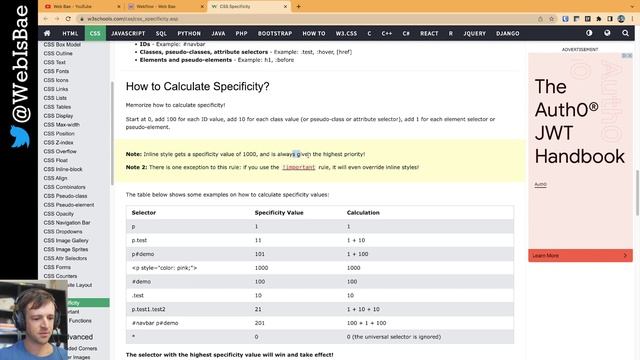Open the C++ menu item

pyautogui.click(x=387, y=33)
